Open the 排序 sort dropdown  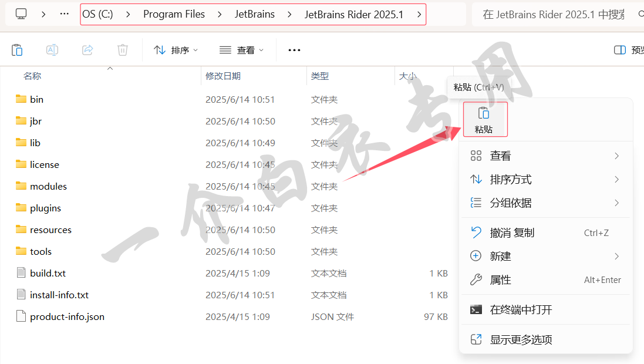pos(176,50)
